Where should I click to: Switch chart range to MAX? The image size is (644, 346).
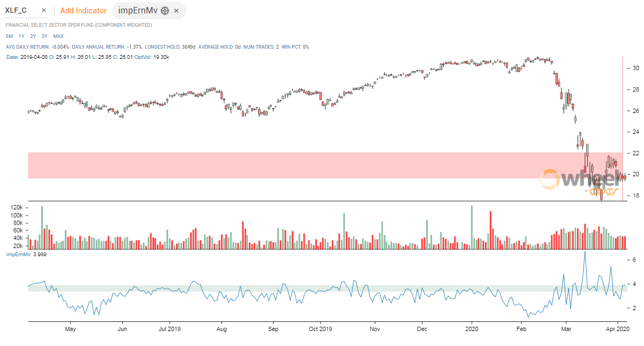pos(58,36)
